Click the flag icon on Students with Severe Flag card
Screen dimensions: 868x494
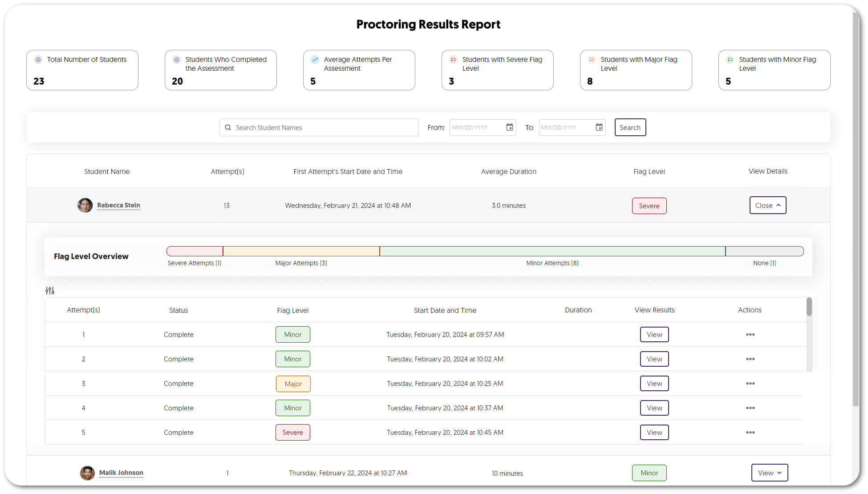click(453, 59)
